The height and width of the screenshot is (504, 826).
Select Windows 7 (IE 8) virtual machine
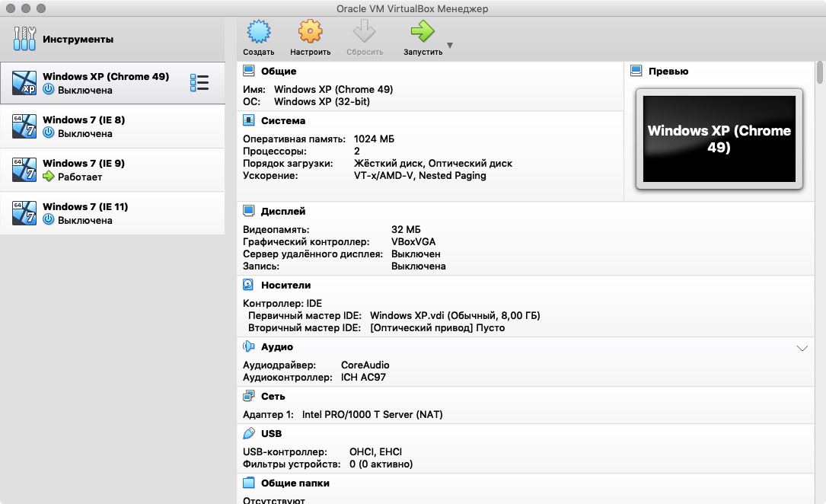click(x=112, y=126)
